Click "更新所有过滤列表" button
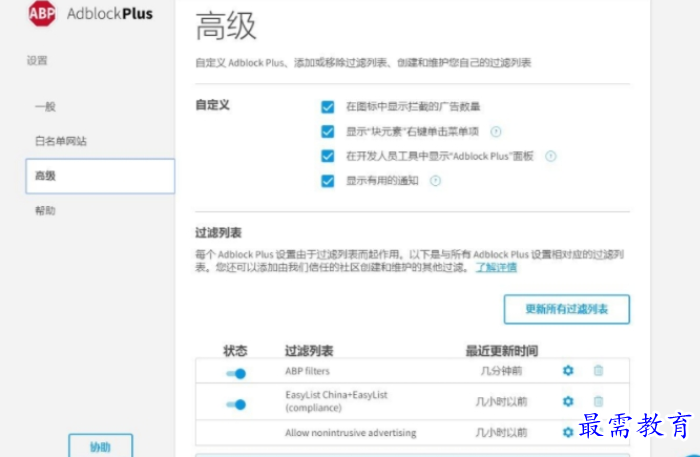 [566, 309]
